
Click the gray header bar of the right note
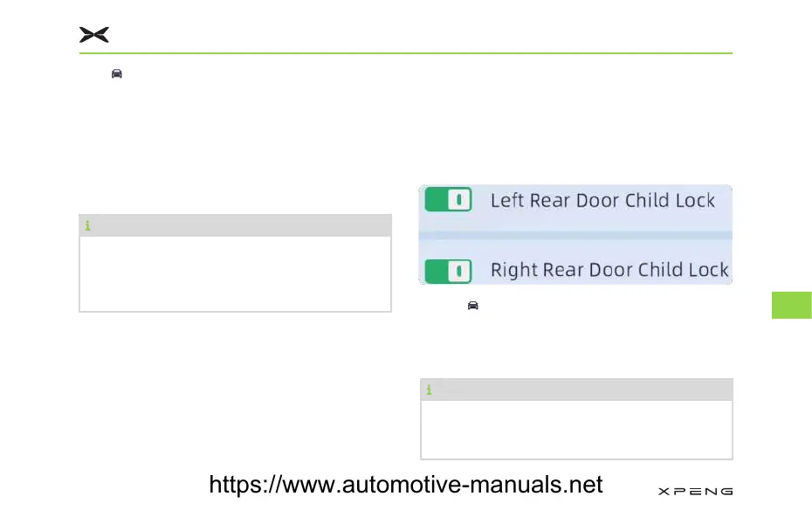(576, 390)
